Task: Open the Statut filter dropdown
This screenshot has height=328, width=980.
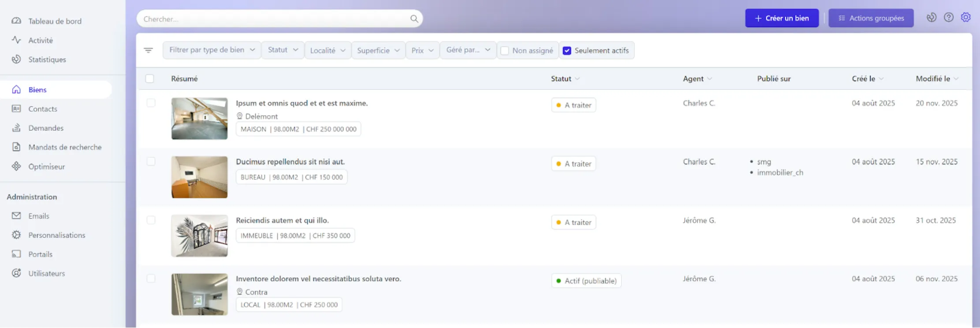Action: 283,50
